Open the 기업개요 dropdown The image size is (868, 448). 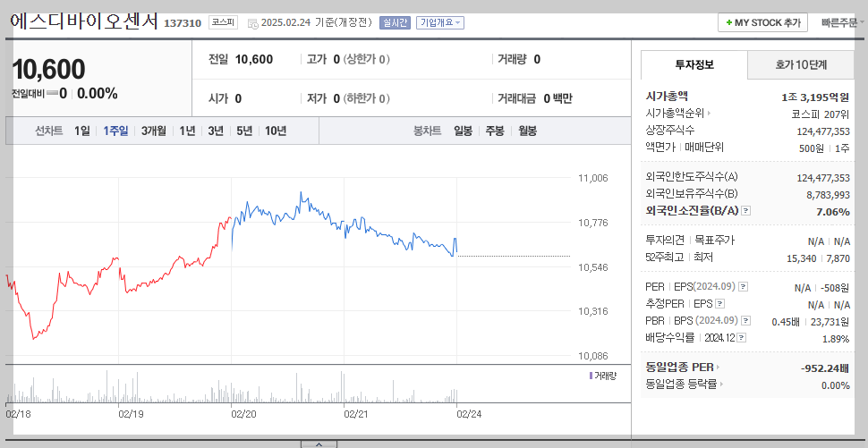[440, 22]
